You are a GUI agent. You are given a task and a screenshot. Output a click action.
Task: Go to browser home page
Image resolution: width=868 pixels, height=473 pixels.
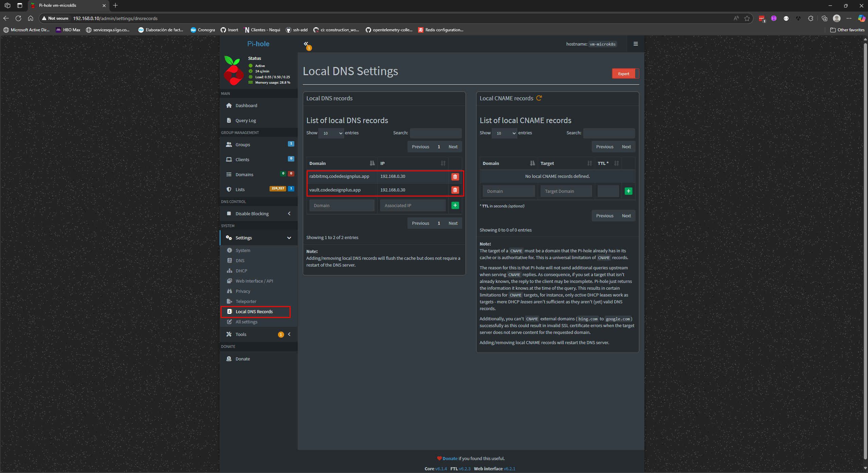(x=31, y=18)
